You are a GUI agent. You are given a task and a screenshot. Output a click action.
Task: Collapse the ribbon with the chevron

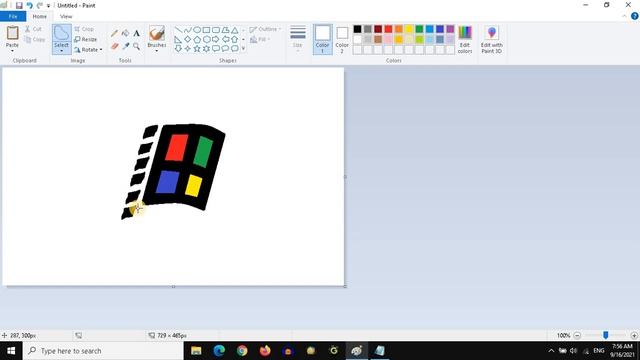[x=624, y=16]
